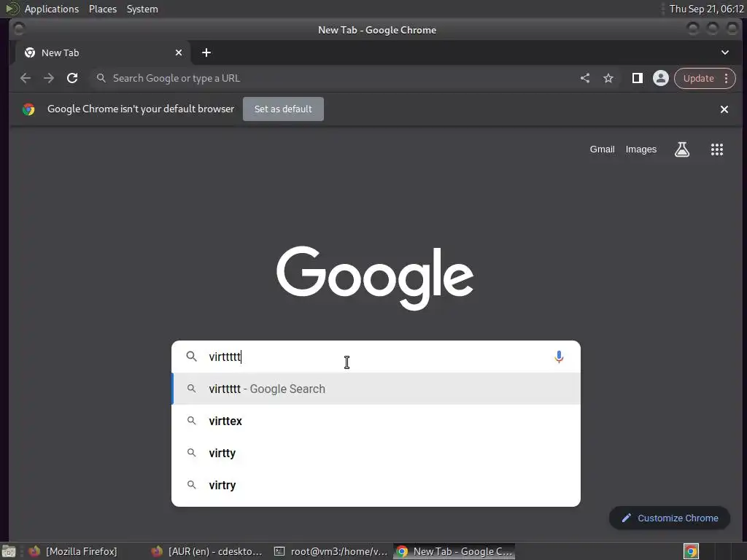Image resolution: width=747 pixels, height=560 pixels.
Task: Expand the tab search chevron
Action: (x=724, y=52)
